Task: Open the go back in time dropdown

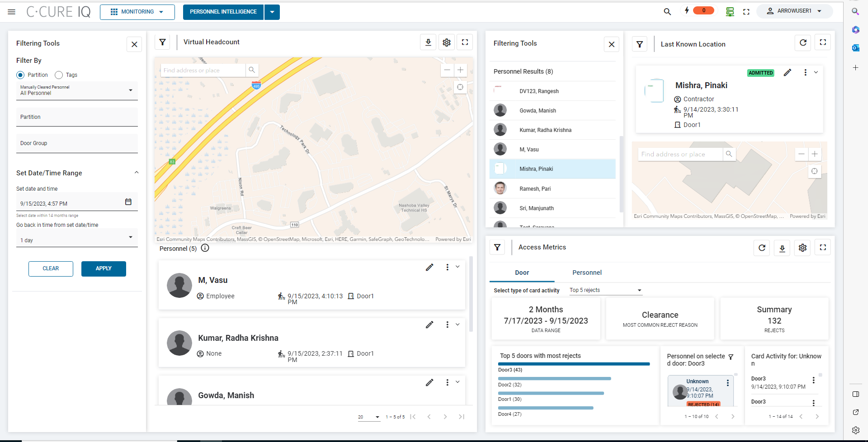Action: (77, 238)
